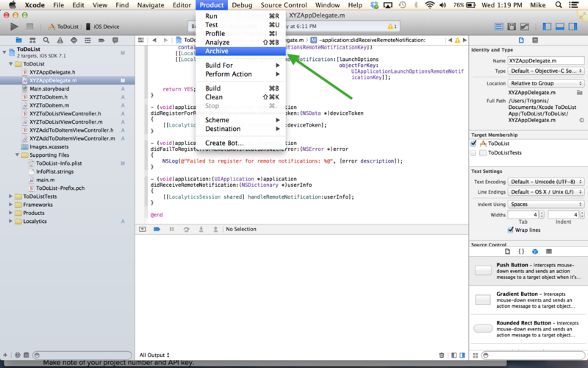Screen dimensions: 588x368
Task: Toggle breakpoints in the debug bar
Action: [157, 229]
